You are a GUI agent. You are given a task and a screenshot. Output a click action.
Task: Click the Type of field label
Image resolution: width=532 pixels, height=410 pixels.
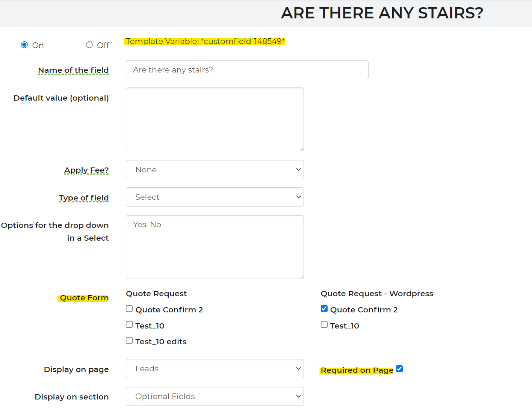click(x=84, y=198)
